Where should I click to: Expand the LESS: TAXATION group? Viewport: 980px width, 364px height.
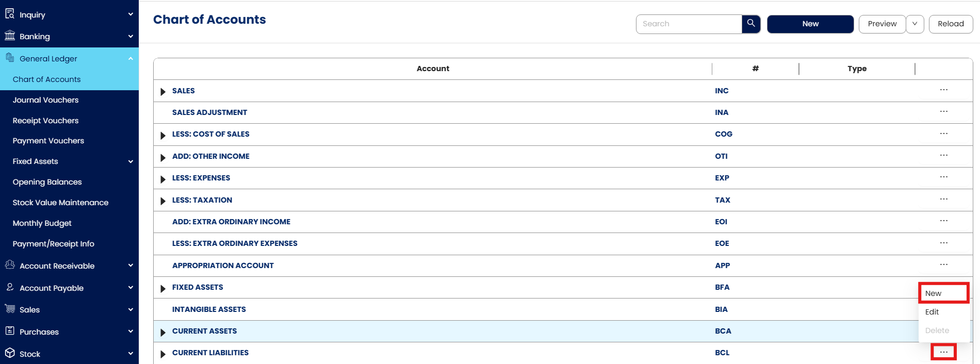click(163, 201)
